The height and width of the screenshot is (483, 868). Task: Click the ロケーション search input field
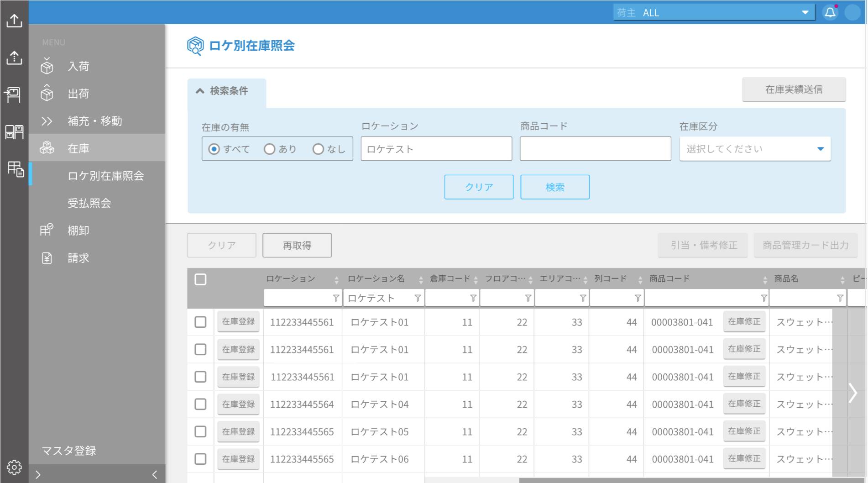click(436, 149)
